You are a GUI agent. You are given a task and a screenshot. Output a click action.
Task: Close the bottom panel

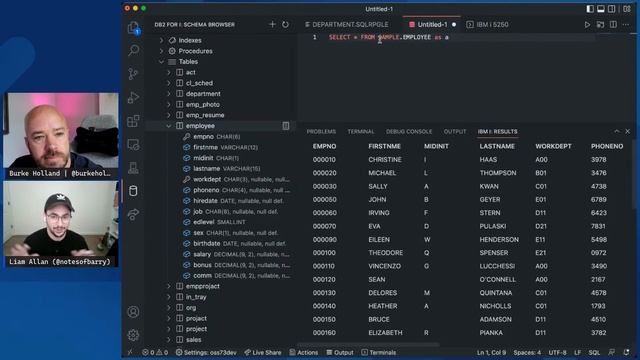[x=627, y=131]
